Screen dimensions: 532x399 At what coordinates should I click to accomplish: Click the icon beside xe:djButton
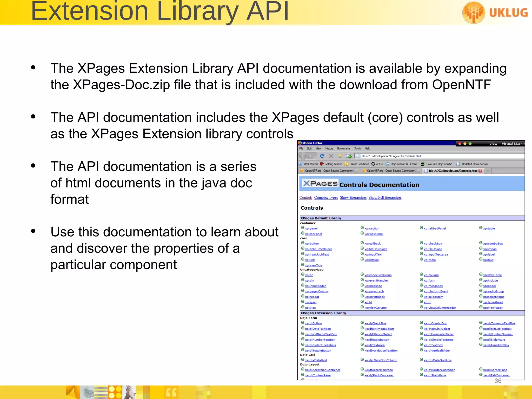point(303,323)
